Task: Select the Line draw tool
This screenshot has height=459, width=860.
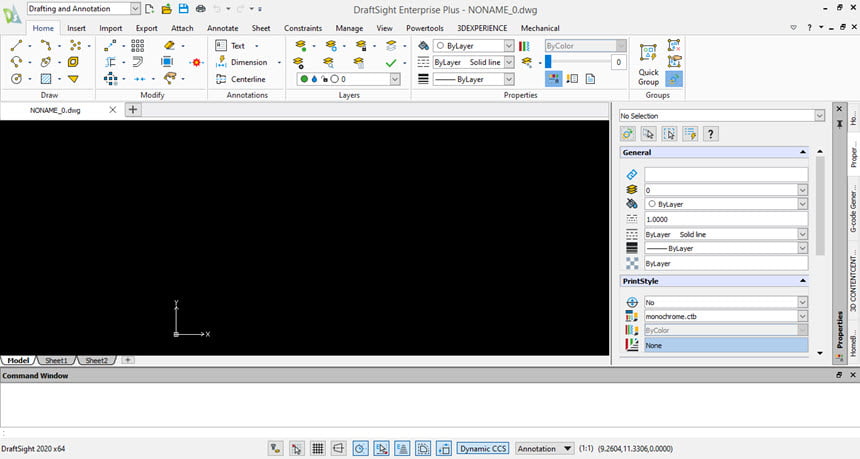Action: [x=16, y=46]
